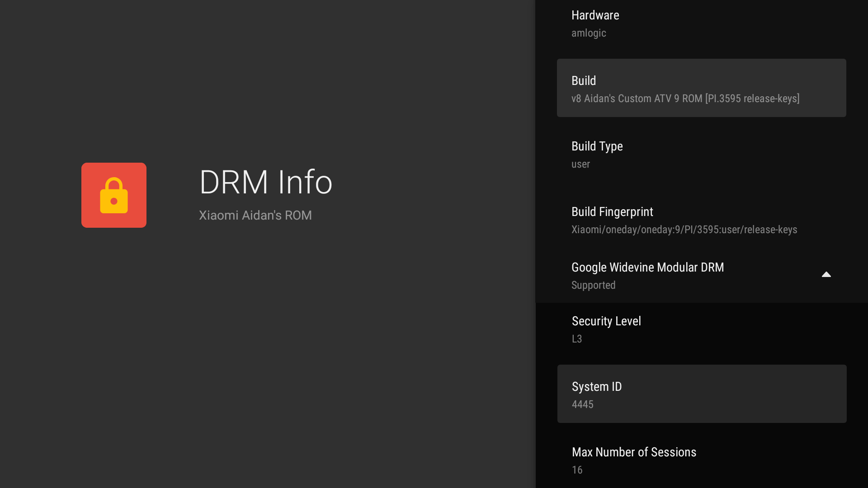Click the 'user' build type value
The width and height of the screenshot is (868, 488).
(x=580, y=164)
